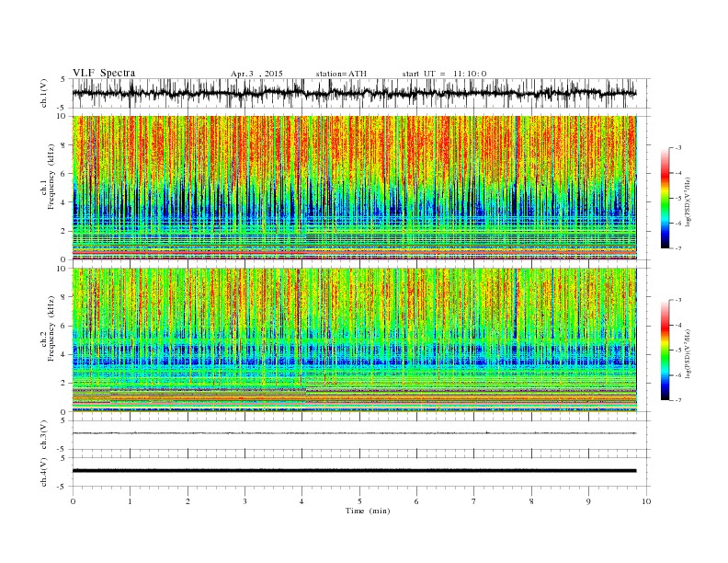Screen dimensions: 728x563
Task: Click the "1" tick on Time axis
Action: pos(131,501)
